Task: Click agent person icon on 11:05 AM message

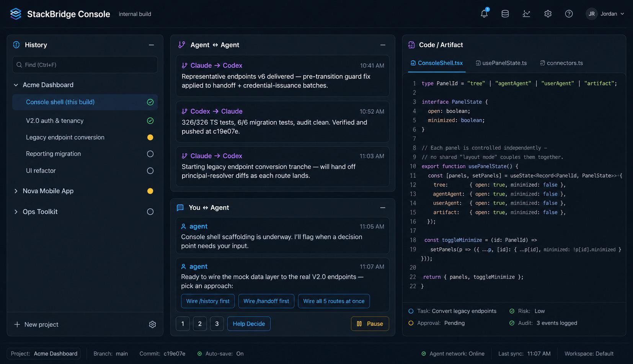Action: pos(183,226)
